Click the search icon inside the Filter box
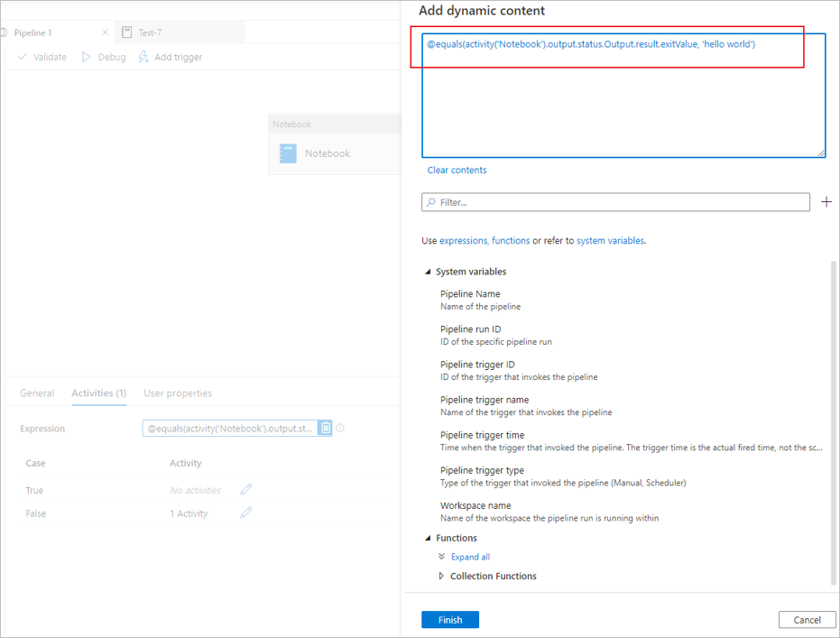840x638 pixels. [430, 202]
